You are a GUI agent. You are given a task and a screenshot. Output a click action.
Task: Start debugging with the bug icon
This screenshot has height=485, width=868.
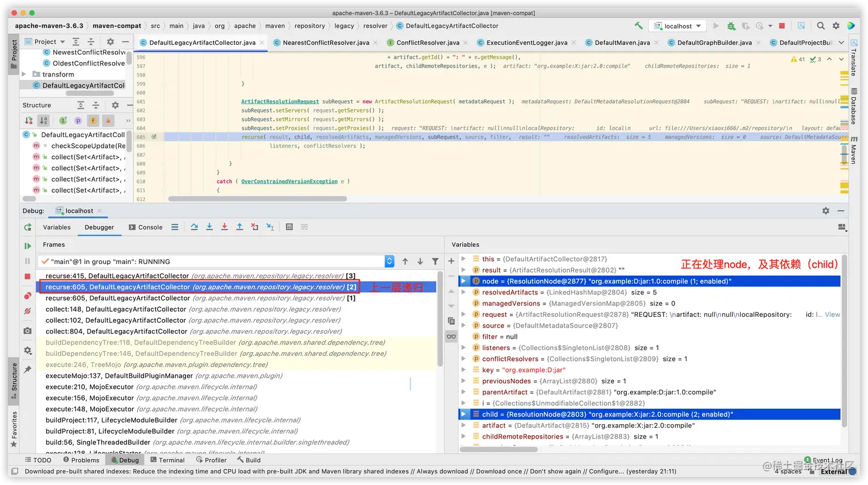731,26
